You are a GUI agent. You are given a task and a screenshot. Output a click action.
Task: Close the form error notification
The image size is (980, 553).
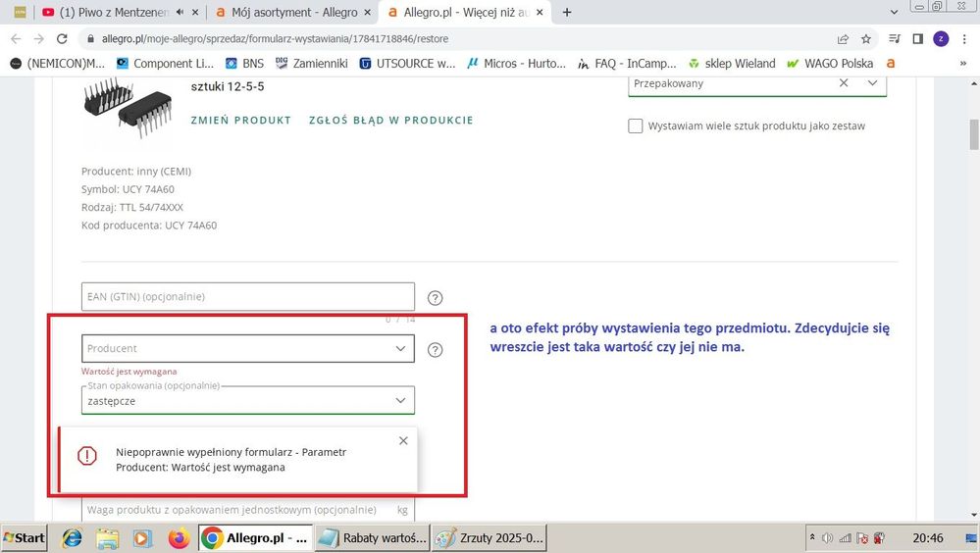tap(403, 441)
